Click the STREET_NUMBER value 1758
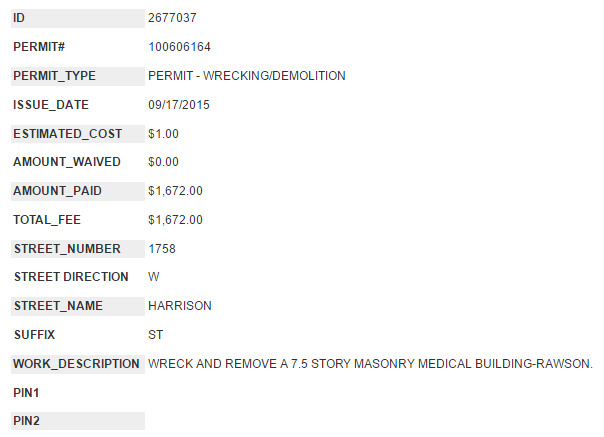604x437 pixels. click(162, 249)
